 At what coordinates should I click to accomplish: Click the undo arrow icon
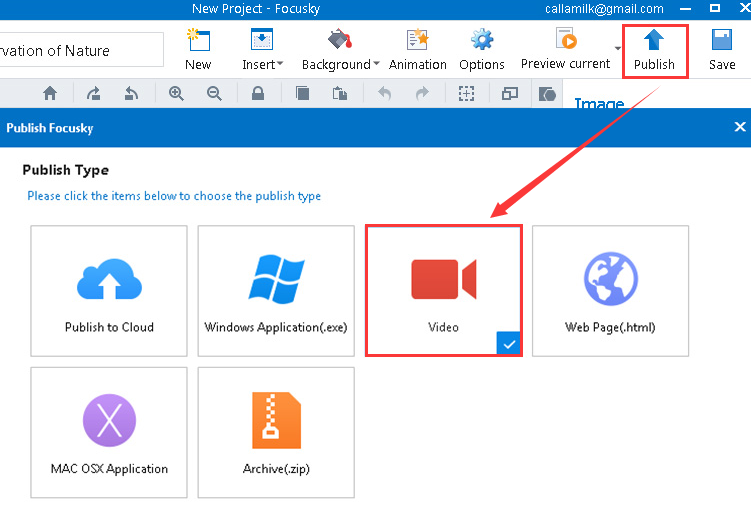pos(385,94)
